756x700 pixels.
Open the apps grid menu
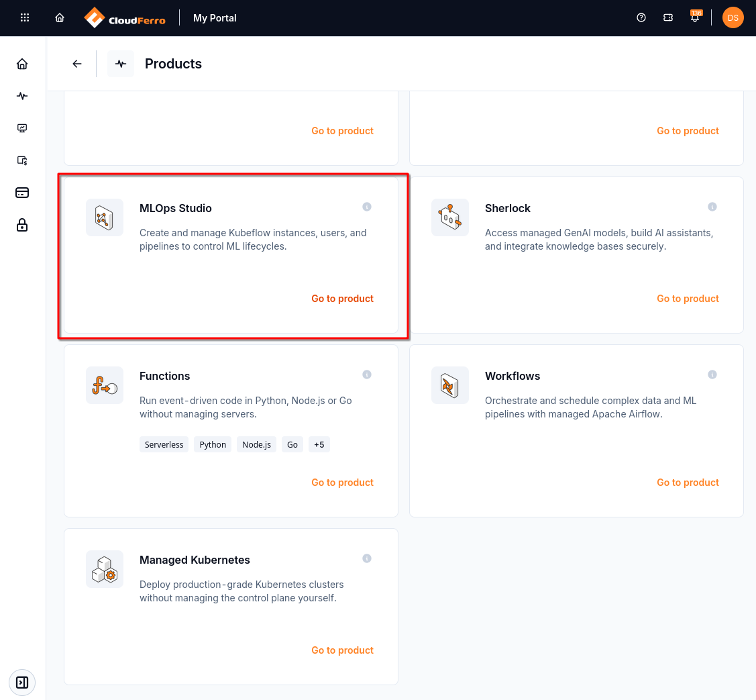click(25, 18)
